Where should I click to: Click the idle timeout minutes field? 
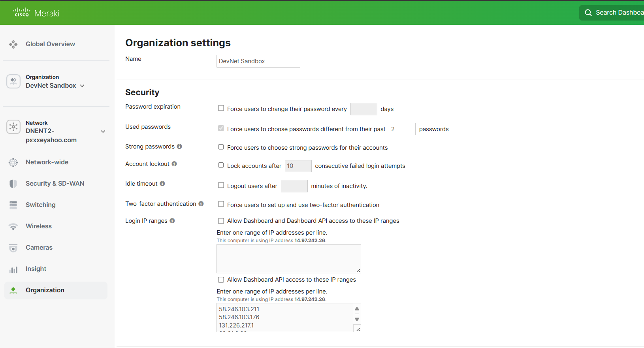pos(294,186)
